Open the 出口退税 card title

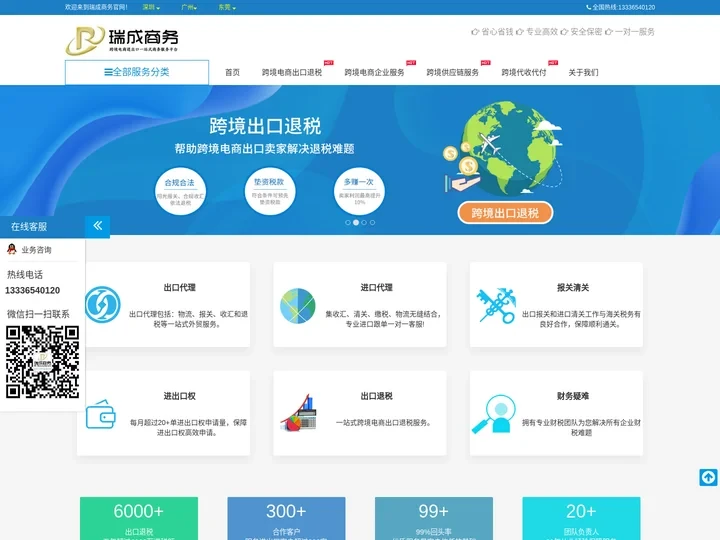pos(377,396)
